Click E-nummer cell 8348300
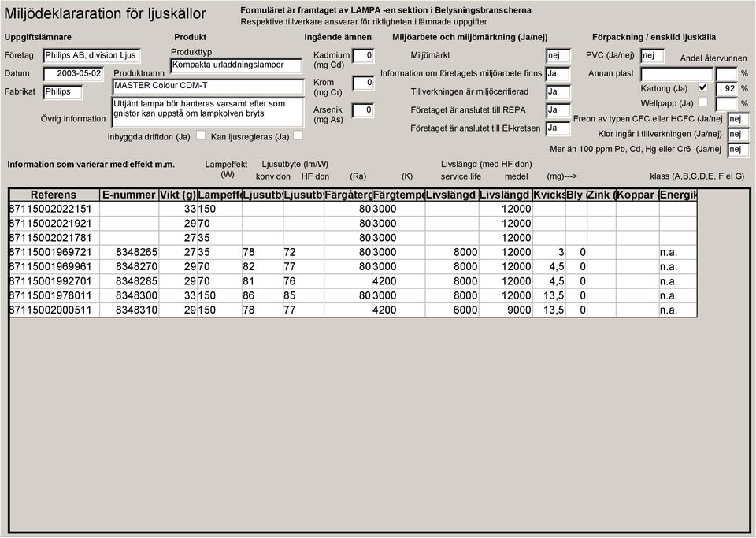 129,295
